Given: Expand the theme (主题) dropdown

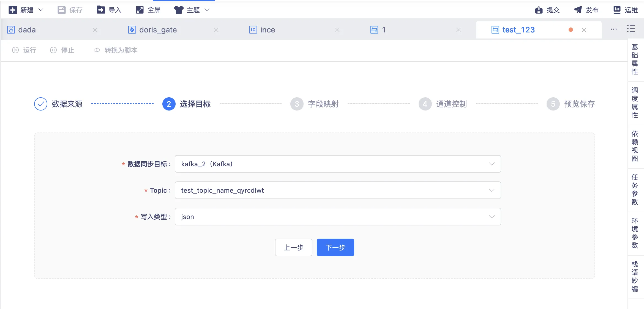Looking at the screenshot, I should coord(207,10).
